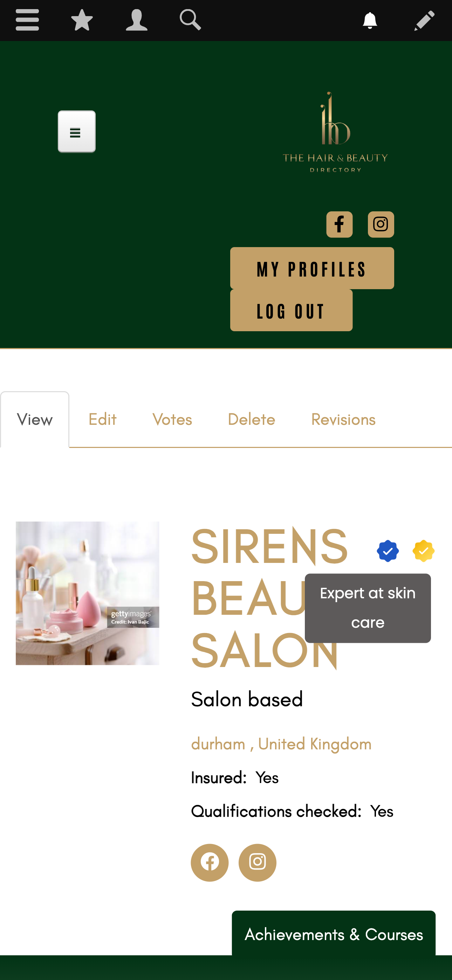This screenshot has width=452, height=980.
Task: Click the blue verified badge
Action: point(388,551)
